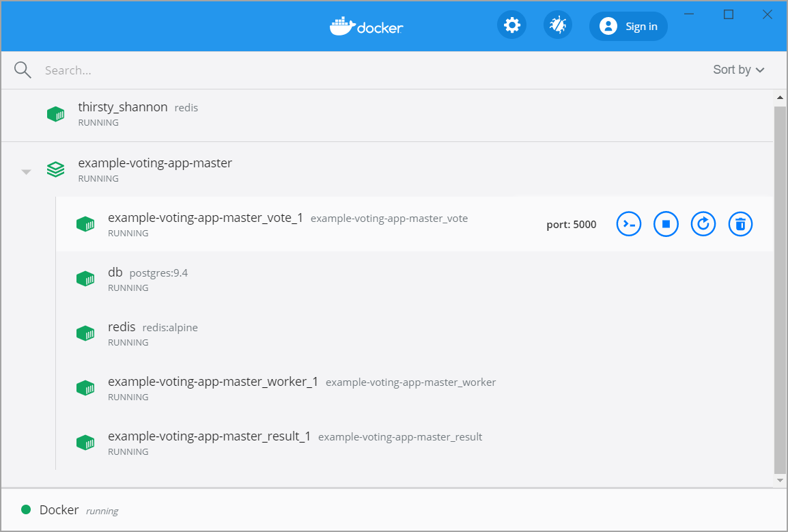The image size is (788, 532).
Task: Collapse the example-voting-app-master stack
Action: [x=26, y=171]
